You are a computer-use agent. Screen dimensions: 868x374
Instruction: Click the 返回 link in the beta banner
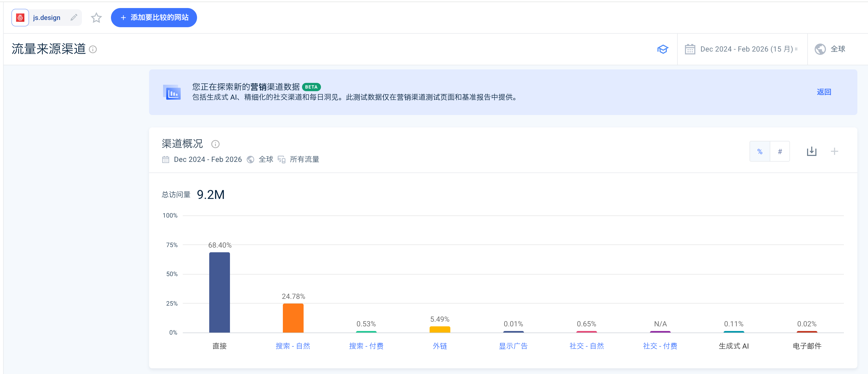coord(824,92)
